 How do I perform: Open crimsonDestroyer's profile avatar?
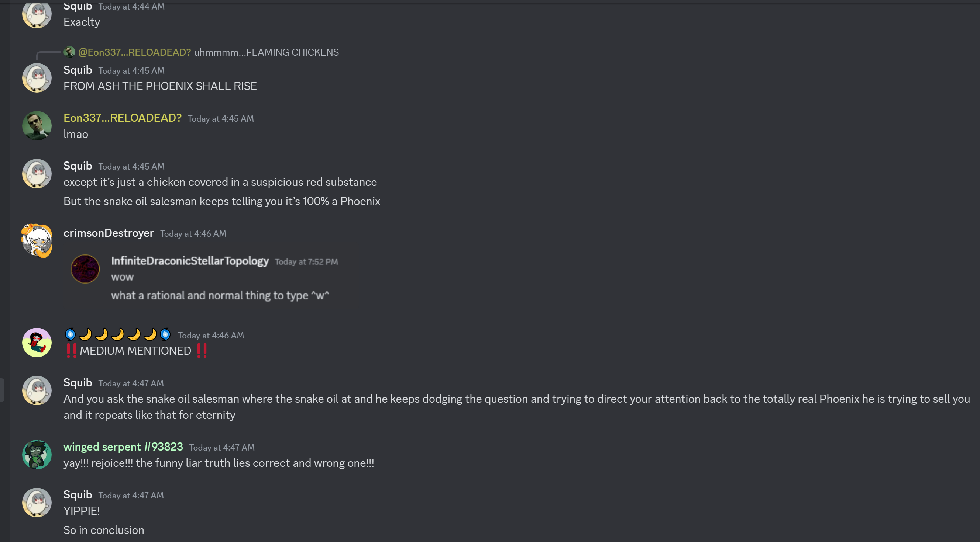pyautogui.click(x=37, y=241)
